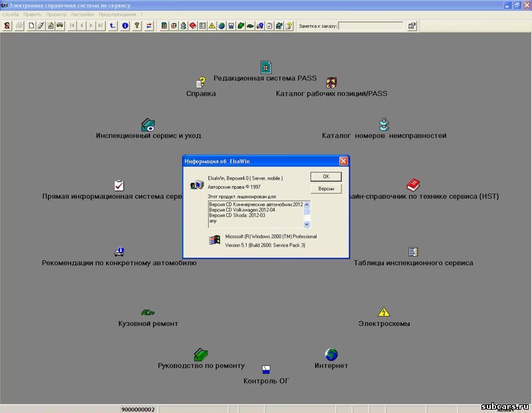Close the Информация об ElsaWin dialog

coord(343,161)
